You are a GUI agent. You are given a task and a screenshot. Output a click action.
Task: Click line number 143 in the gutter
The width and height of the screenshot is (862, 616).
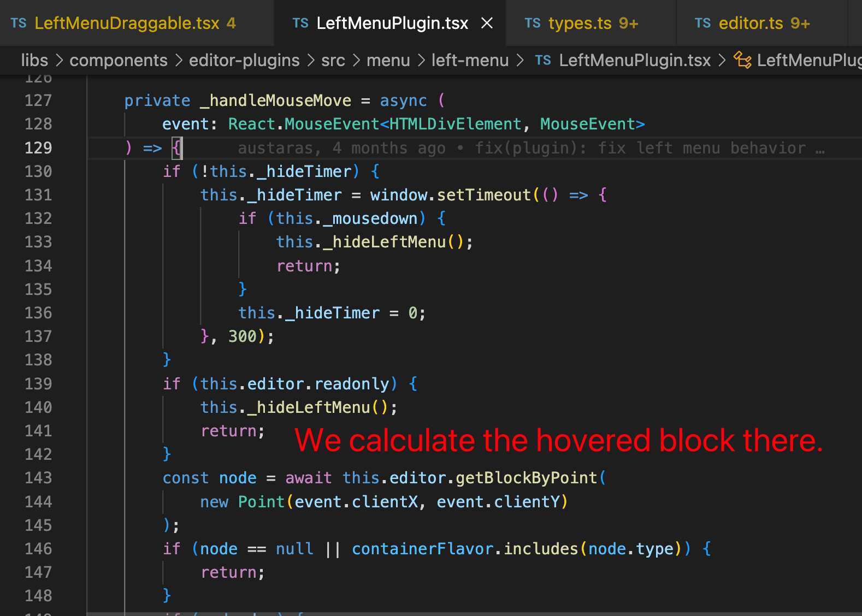click(x=38, y=478)
